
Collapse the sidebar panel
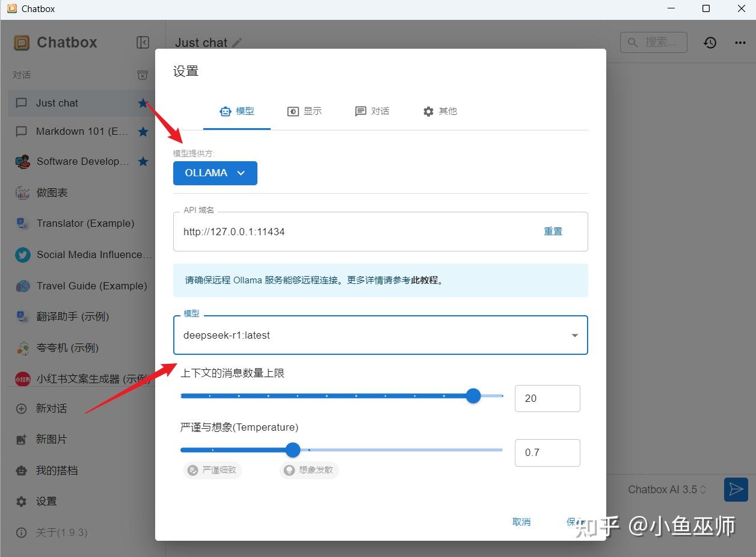143,42
